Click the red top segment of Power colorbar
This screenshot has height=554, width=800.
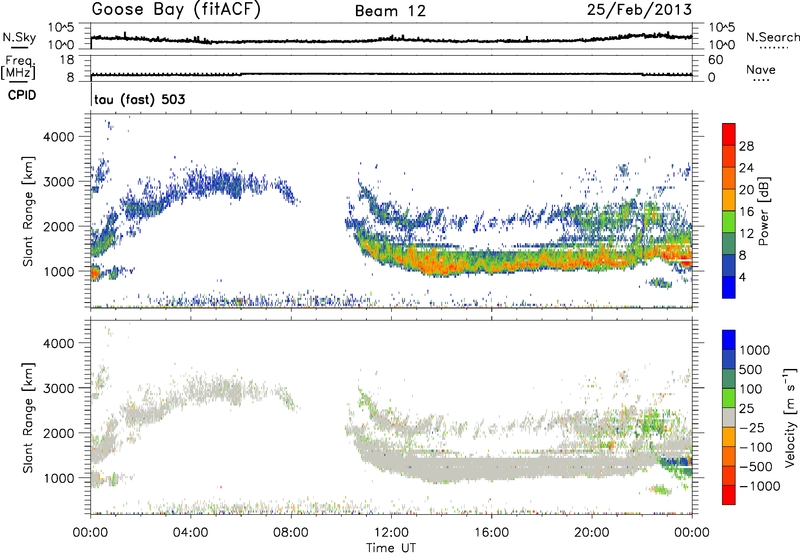[729, 134]
